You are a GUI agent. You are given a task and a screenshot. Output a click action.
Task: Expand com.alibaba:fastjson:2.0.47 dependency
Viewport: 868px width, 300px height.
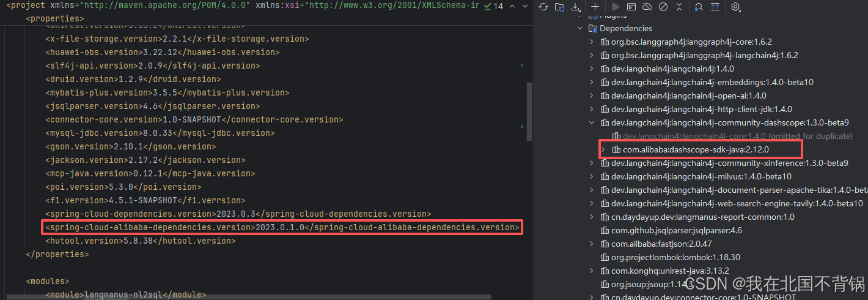pos(591,244)
